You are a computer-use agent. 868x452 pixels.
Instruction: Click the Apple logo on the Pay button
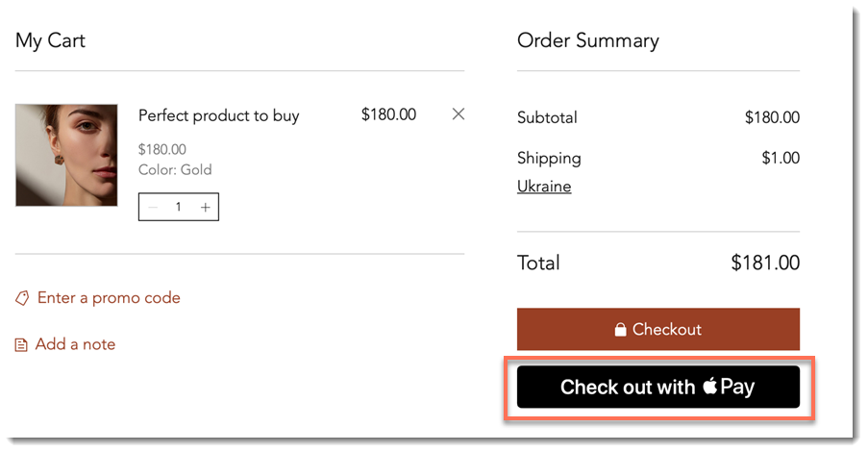tap(710, 386)
